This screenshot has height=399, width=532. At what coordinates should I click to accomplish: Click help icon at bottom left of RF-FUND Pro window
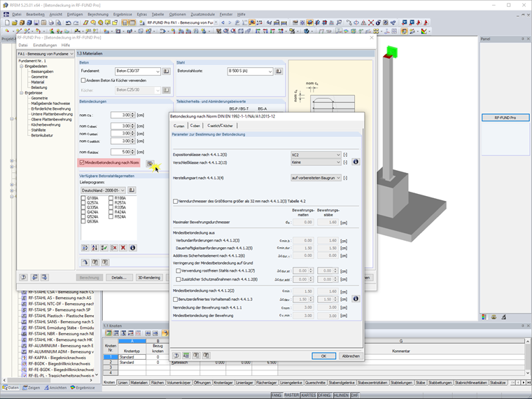coord(23,277)
